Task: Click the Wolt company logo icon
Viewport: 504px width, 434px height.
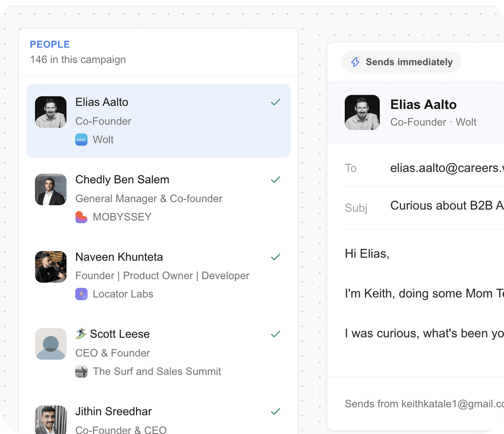Action: pos(81,140)
